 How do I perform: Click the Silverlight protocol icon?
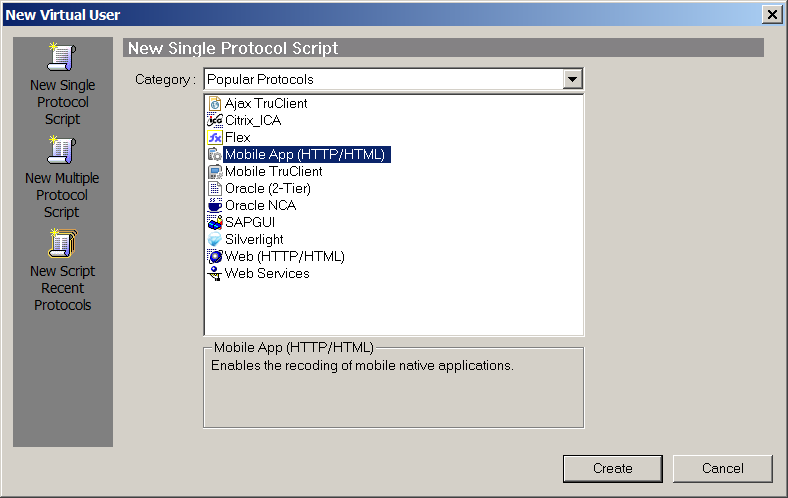[215, 240]
